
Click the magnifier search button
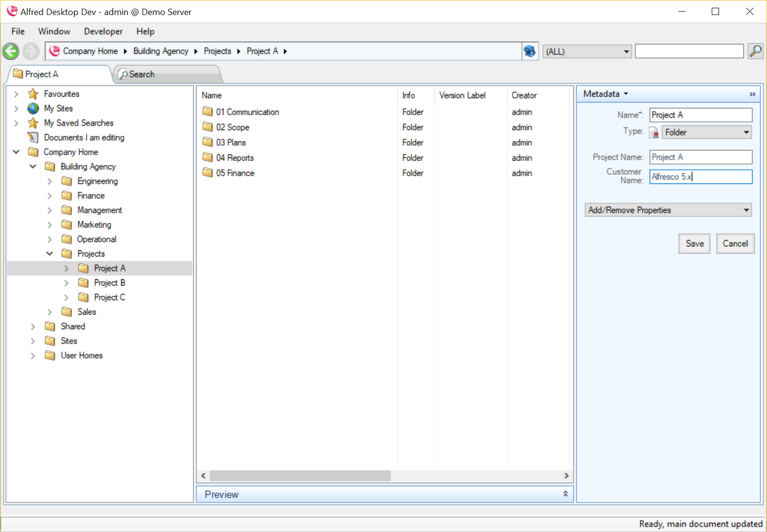pyautogui.click(x=755, y=51)
